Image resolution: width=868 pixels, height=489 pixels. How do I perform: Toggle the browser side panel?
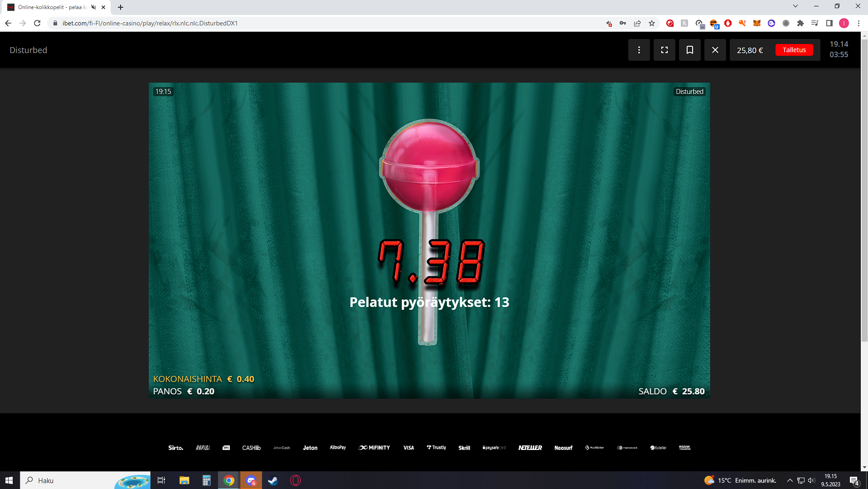[829, 23]
